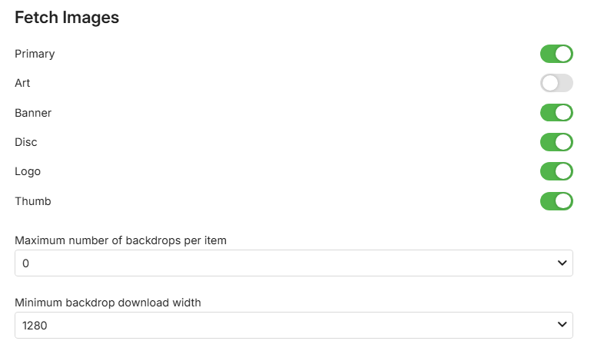The height and width of the screenshot is (364, 594).
Task: Switch off the Disc image toggle
Action: (x=556, y=142)
